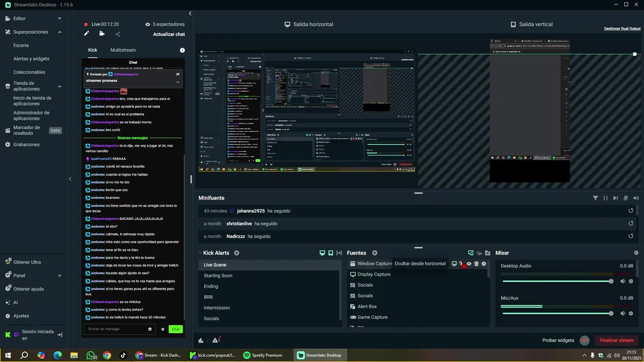This screenshot has height=362, width=644.
Task: Open the notifications warning triangle icon
Action: 216,340
